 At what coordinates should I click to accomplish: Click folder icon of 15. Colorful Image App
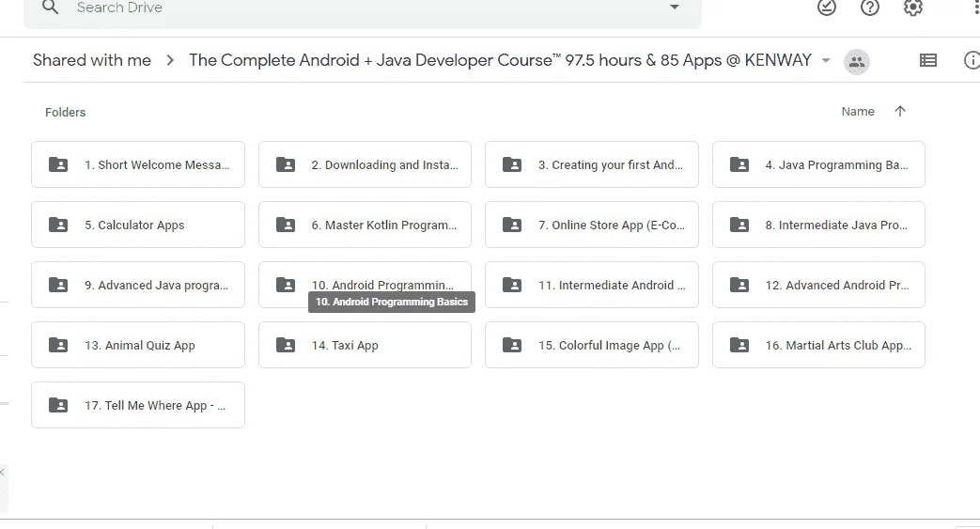click(512, 345)
